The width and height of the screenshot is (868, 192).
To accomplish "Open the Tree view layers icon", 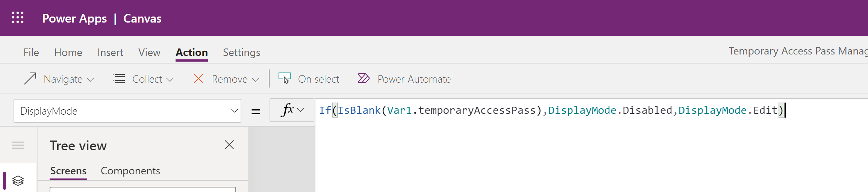I will 18,181.
